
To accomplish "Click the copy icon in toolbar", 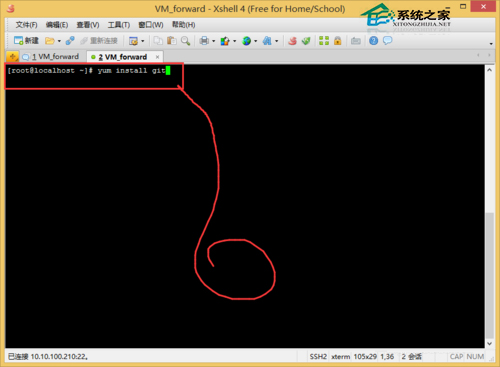I will point(158,41).
